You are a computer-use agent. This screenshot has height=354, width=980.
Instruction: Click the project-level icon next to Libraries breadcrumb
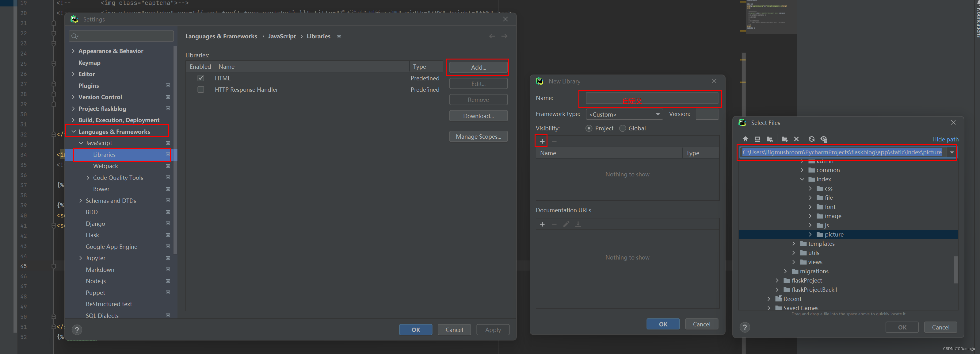(x=339, y=37)
